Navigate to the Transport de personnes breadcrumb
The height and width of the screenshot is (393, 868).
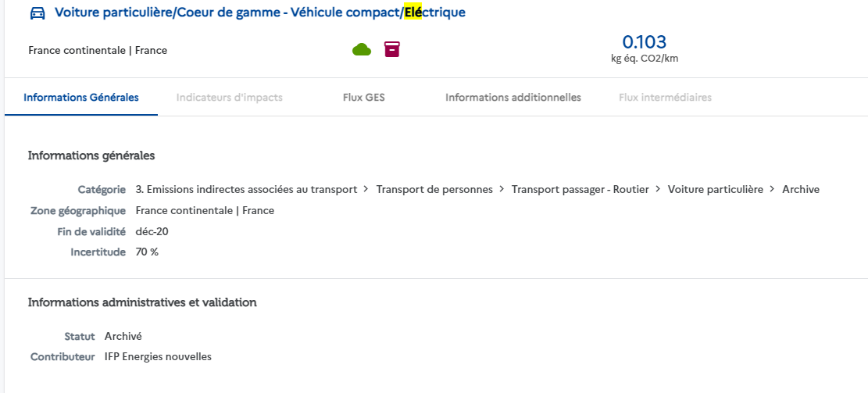pyautogui.click(x=434, y=189)
